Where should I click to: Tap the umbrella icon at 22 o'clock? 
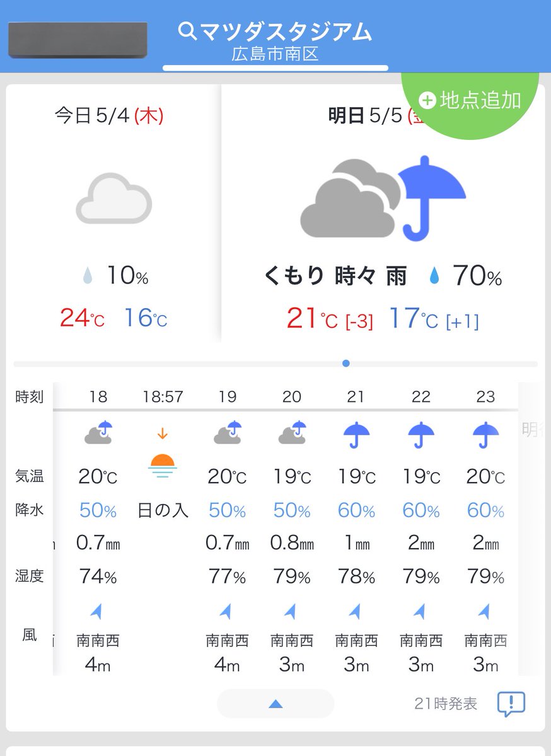click(x=421, y=435)
